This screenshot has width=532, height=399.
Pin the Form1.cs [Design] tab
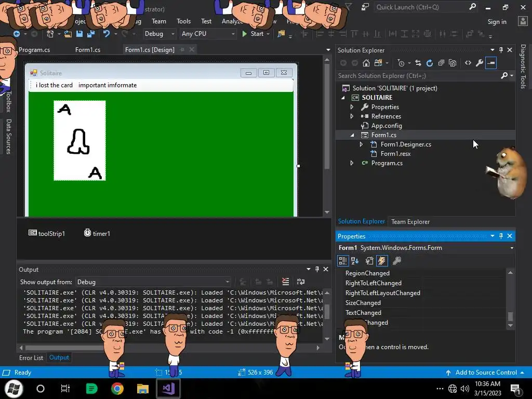[x=182, y=49]
